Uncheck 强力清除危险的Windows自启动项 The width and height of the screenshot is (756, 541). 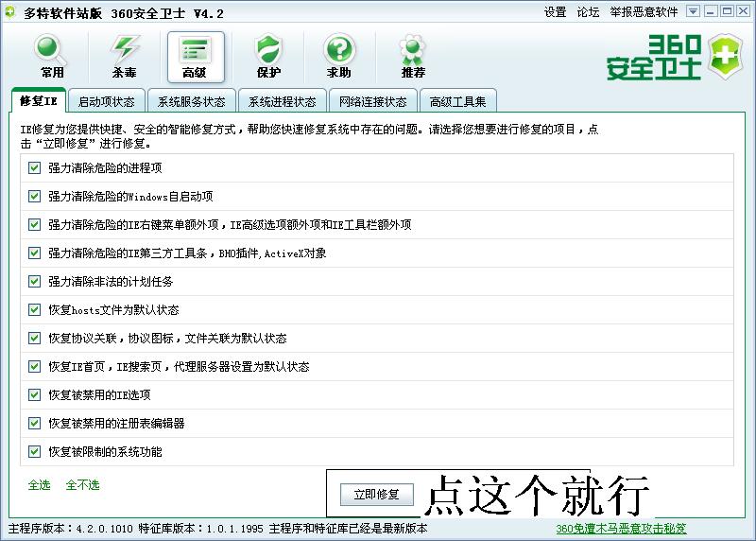tap(34, 197)
